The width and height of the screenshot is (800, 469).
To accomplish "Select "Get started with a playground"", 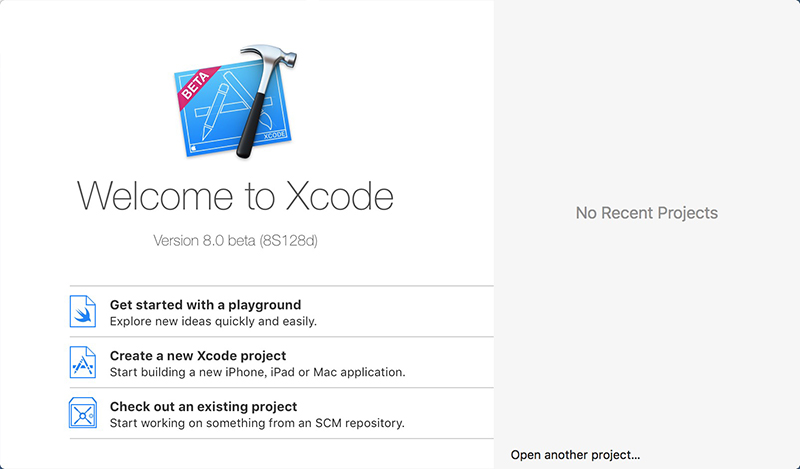I will tap(205, 305).
